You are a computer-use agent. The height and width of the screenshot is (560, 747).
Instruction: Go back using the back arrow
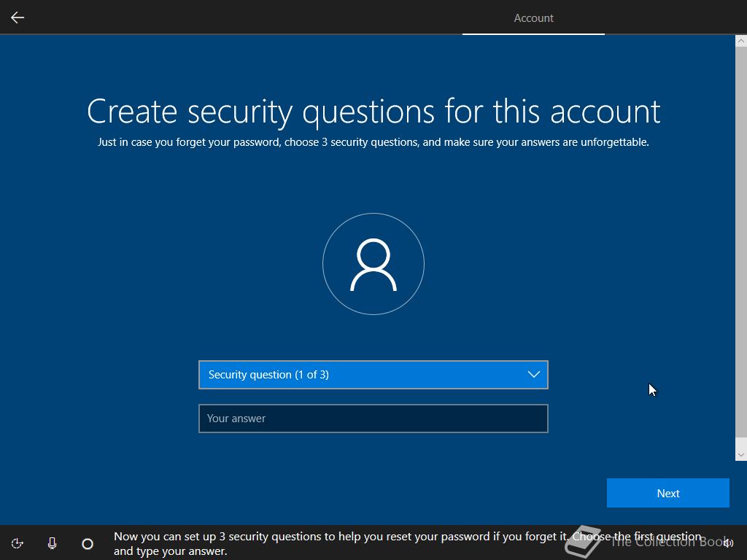[18, 17]
